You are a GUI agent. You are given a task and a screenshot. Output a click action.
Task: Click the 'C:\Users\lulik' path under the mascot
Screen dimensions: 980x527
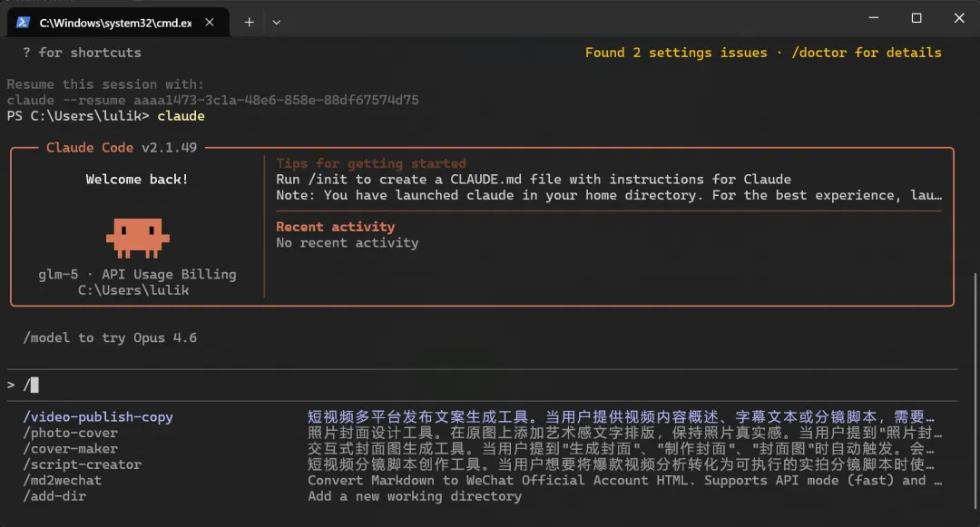133,290
